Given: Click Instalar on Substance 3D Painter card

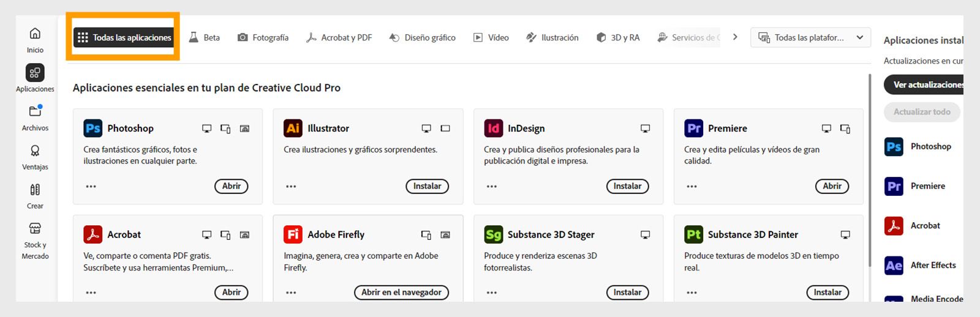Looking at the screenshot, I should click(827, 293).
